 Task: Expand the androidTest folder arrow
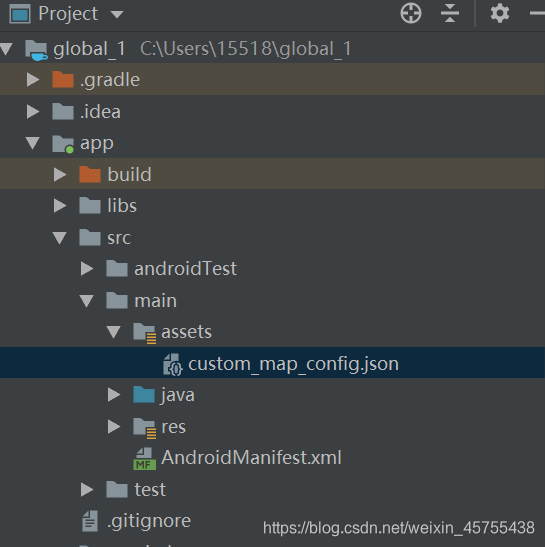pos(87,269)
